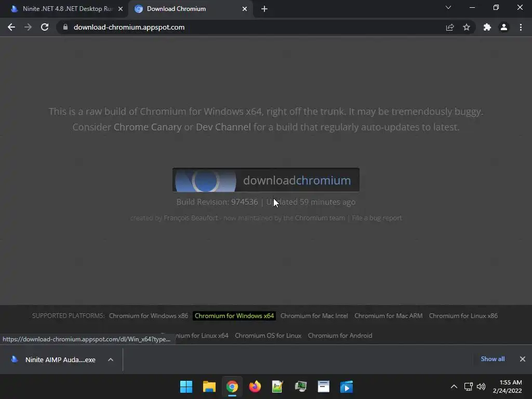Click File a bug report link

377,218
